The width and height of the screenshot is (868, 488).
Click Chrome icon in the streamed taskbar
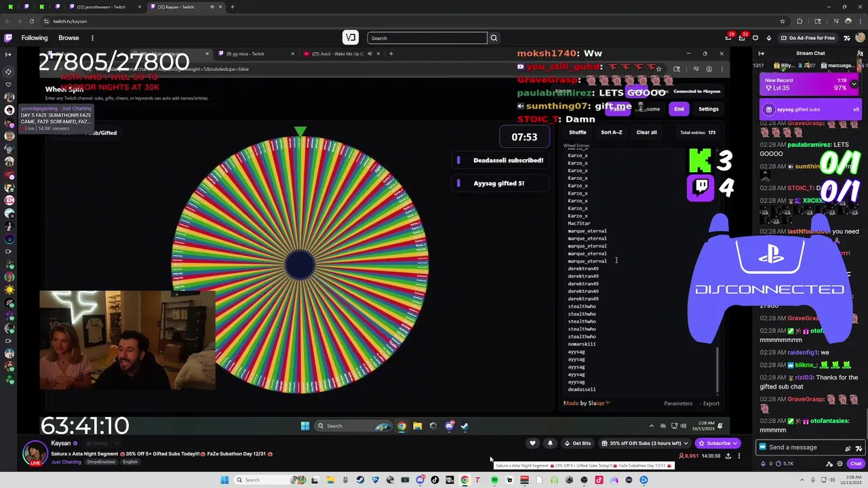point(402,426)
